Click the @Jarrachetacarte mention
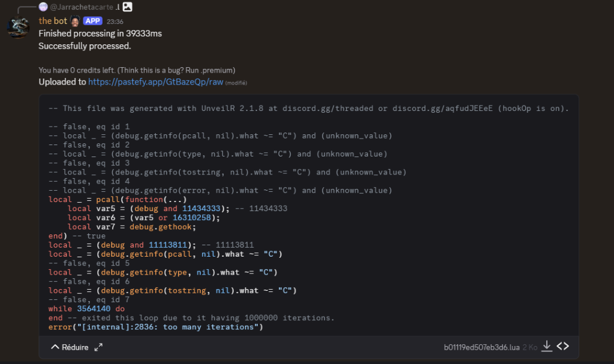The width and height of the screenshot is (614, 364). click(x=80, y=7)
